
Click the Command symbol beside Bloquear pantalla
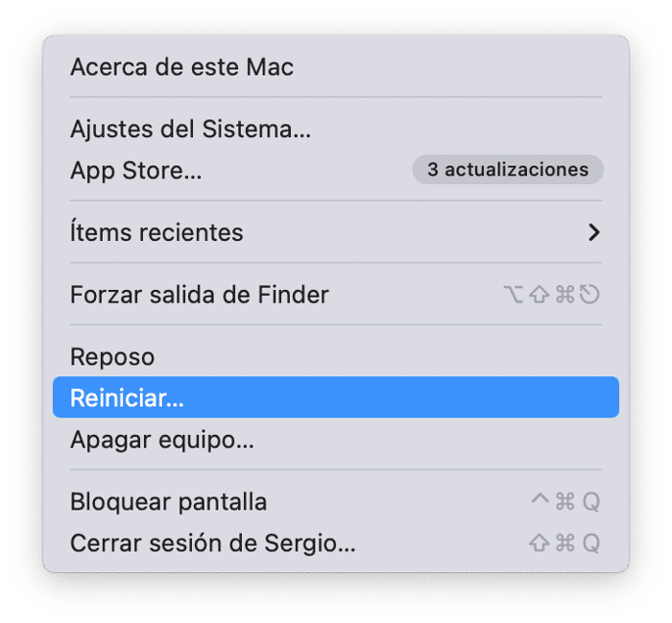[564, 501]
